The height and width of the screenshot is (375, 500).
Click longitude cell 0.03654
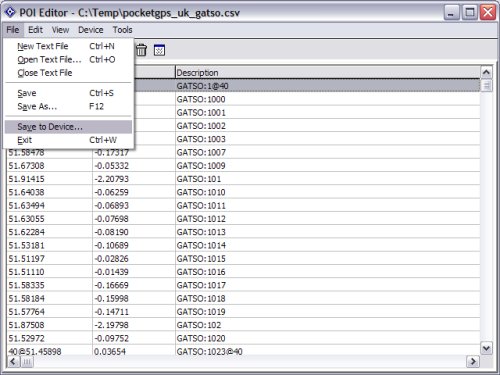tap(134, 351)
